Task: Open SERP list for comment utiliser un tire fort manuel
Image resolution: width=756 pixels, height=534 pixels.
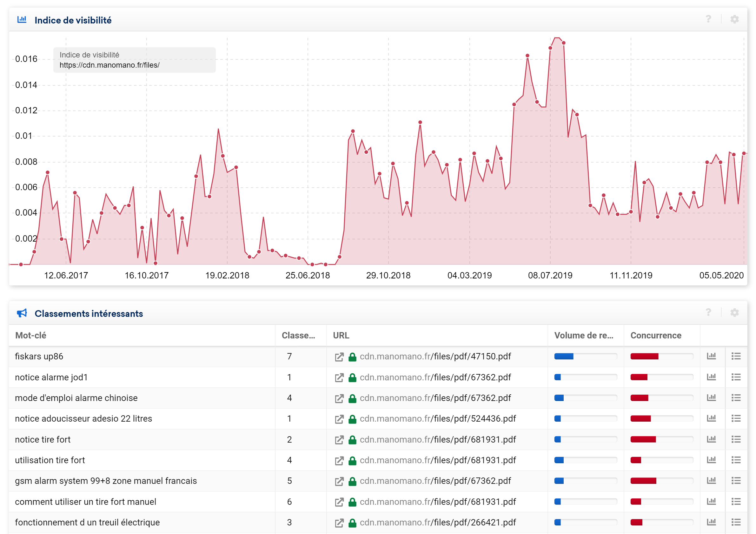Action: [736, 501]
